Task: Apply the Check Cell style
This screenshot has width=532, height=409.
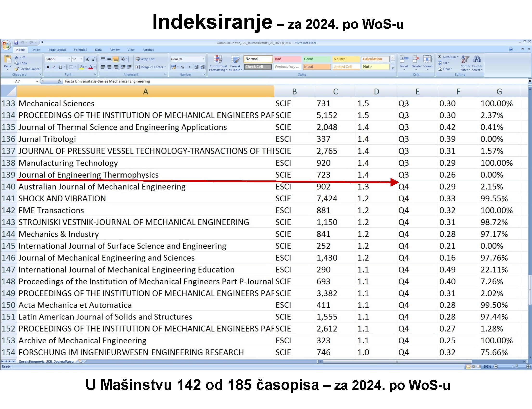Action: (x=258, y=67)
